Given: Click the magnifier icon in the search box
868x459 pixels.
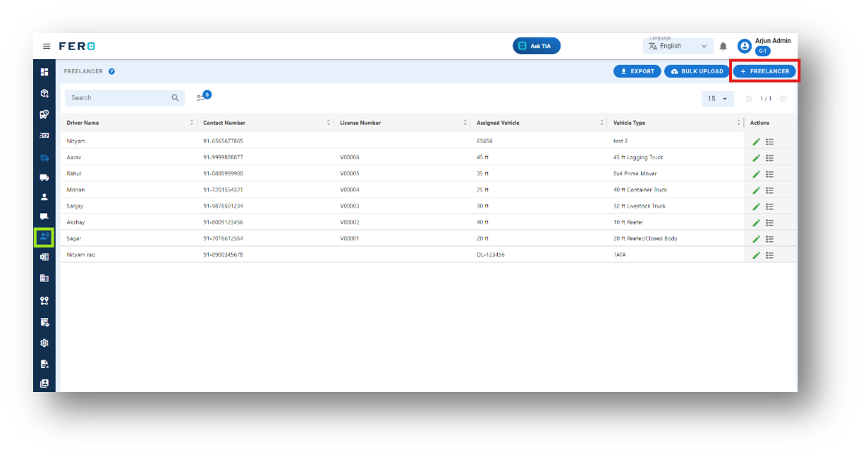Looking at the screenshot, I should 175,98.
